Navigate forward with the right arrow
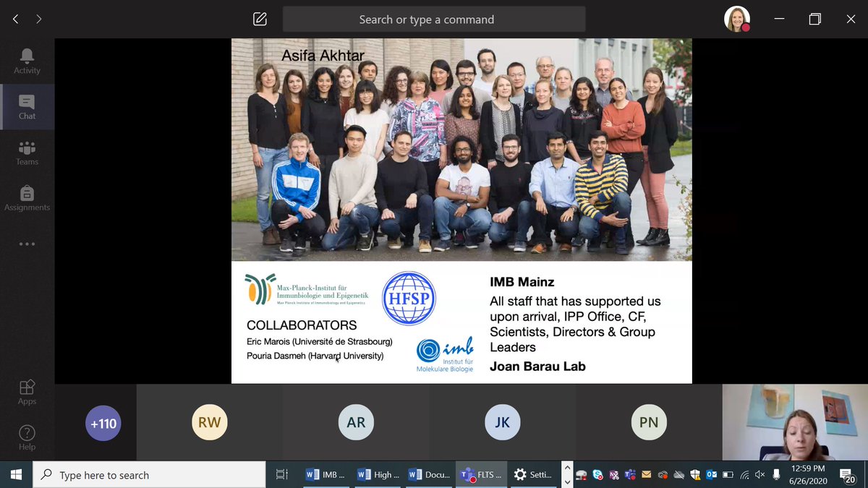The height and width of the screenshot is (488, 868). pos(39,20)
